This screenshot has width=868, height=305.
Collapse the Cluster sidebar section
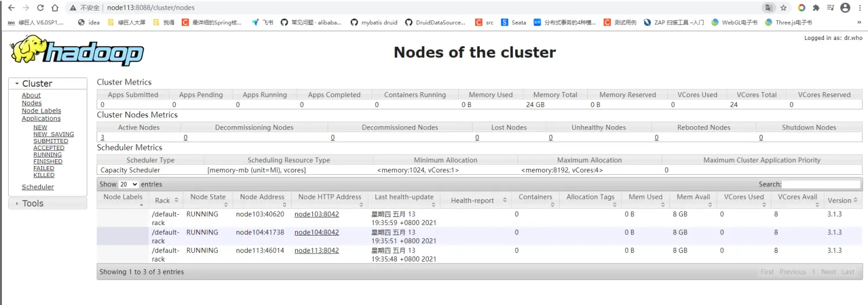(x=37, y=83)
